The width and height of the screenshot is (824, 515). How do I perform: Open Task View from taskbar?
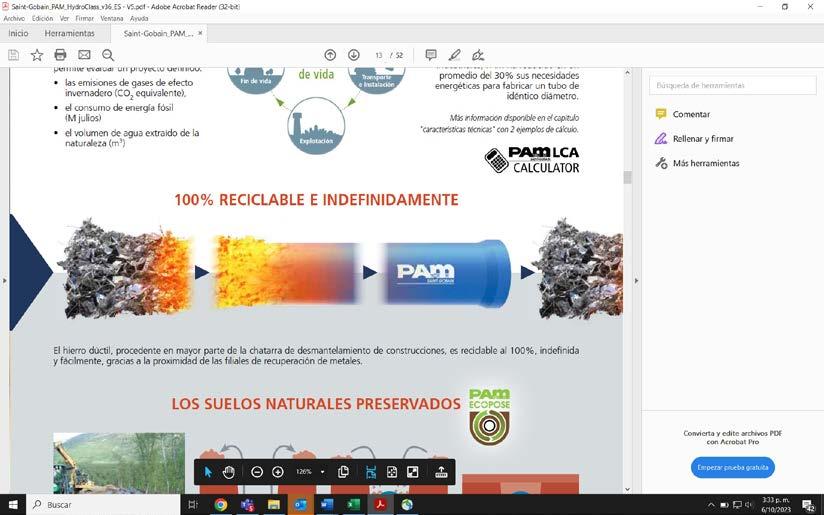coord(193,504)
